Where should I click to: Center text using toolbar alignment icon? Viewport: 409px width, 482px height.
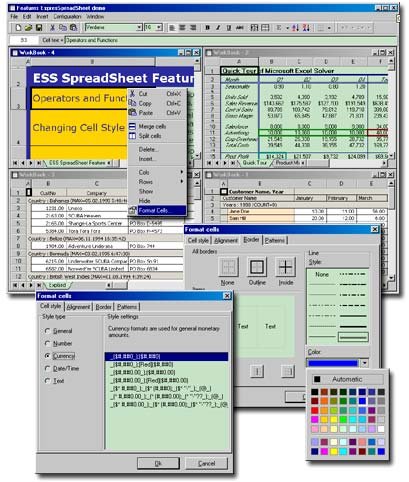click(182, 28)
